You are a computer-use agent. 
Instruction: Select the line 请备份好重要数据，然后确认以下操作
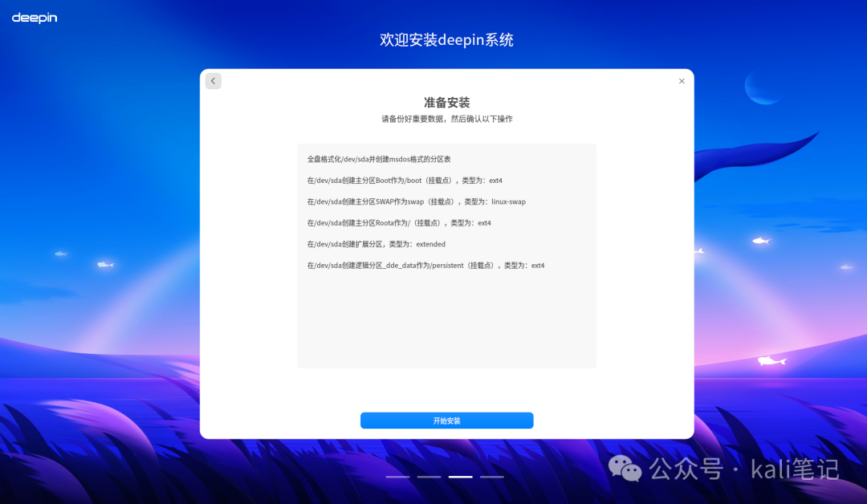tap(447, 119)
